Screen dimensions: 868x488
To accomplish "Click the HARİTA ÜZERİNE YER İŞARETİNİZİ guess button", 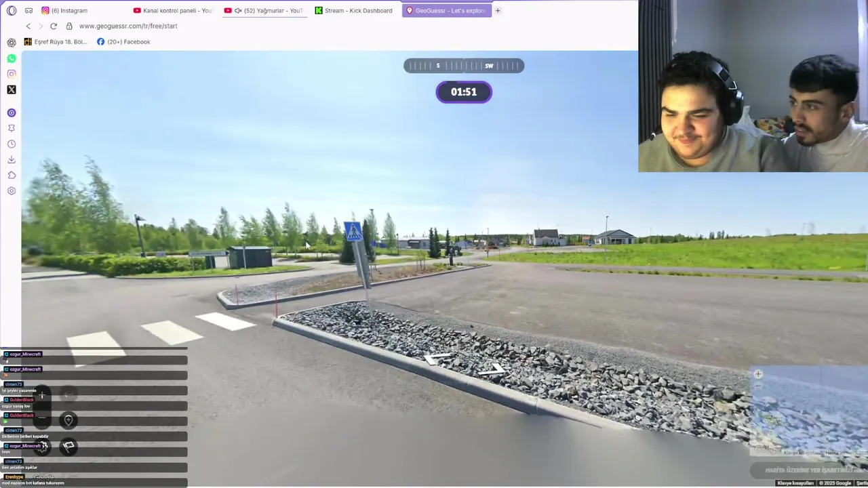I will click(x=809, y=470).
